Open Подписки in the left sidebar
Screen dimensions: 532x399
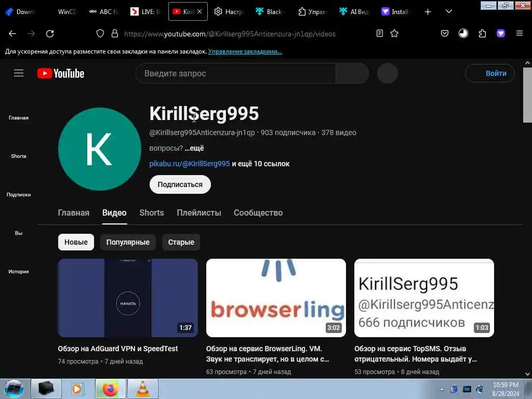[19, 194]
